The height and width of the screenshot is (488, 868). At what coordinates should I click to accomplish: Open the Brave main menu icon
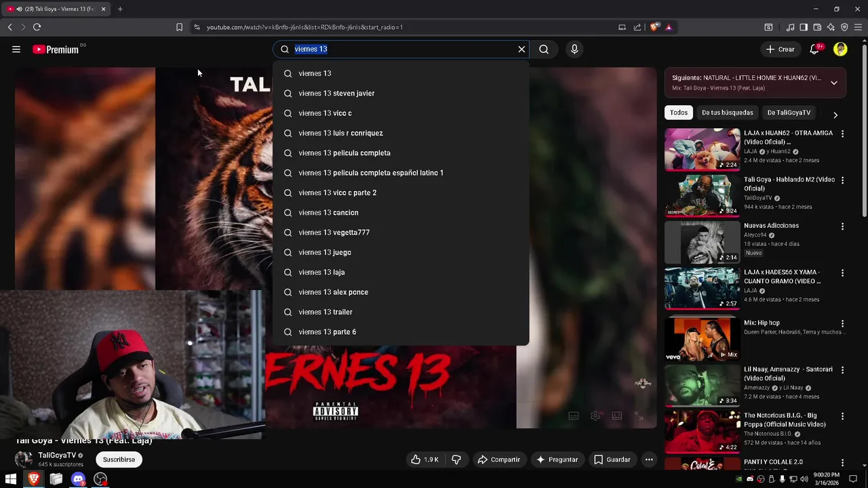point(858,27)
